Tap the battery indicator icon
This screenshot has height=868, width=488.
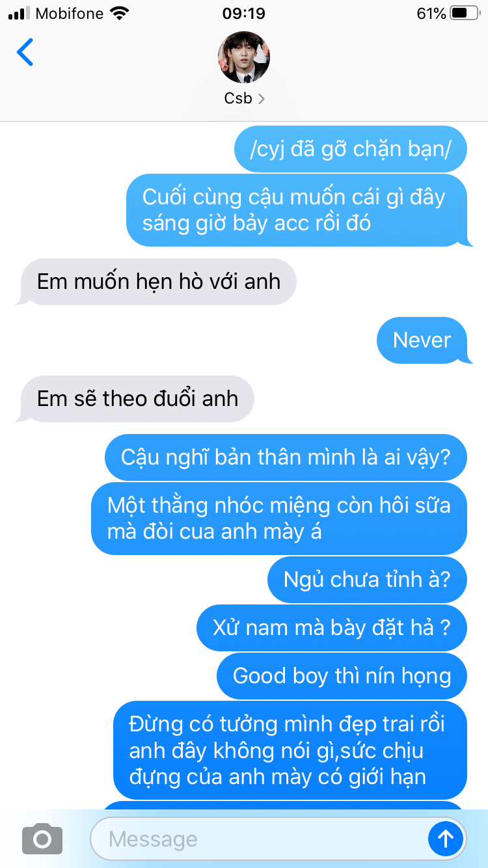[464, 13]
